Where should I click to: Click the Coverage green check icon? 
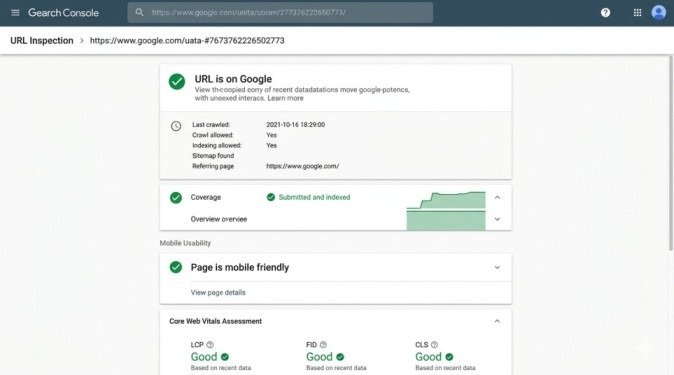[176, 197]
